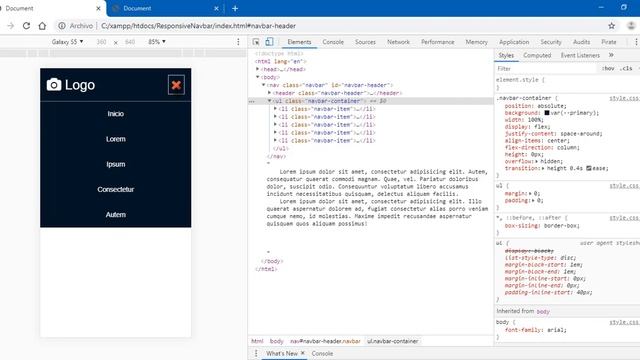Collapse the nav navbar element
This screenshot has height=360, width=640.
click(264, 85)
